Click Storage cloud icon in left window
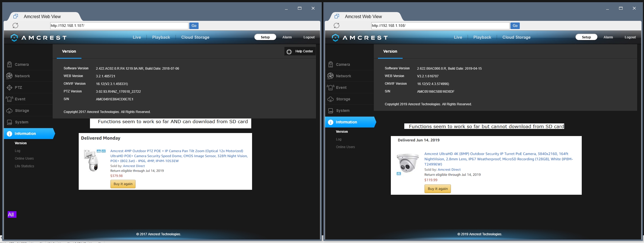644x243 pixels. 9,111
